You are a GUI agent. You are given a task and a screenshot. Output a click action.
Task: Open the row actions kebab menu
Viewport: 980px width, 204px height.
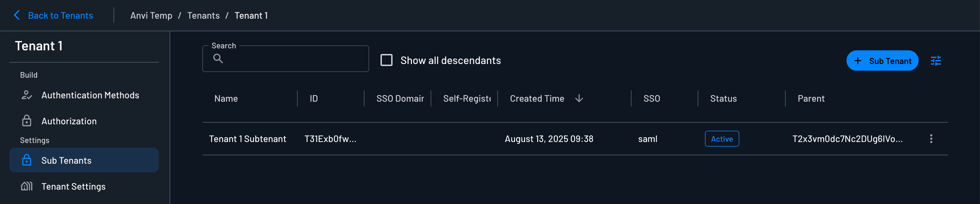coord(931,139)
